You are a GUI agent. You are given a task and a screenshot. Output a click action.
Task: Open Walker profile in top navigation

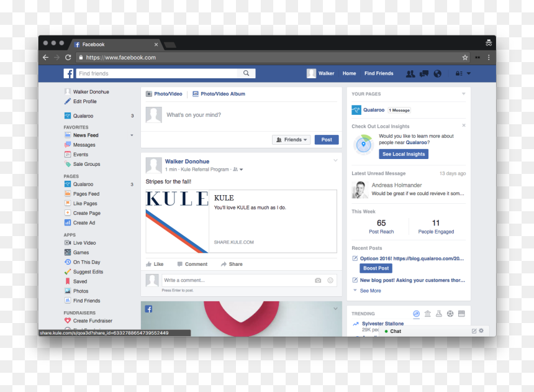(x=320, y=73)
